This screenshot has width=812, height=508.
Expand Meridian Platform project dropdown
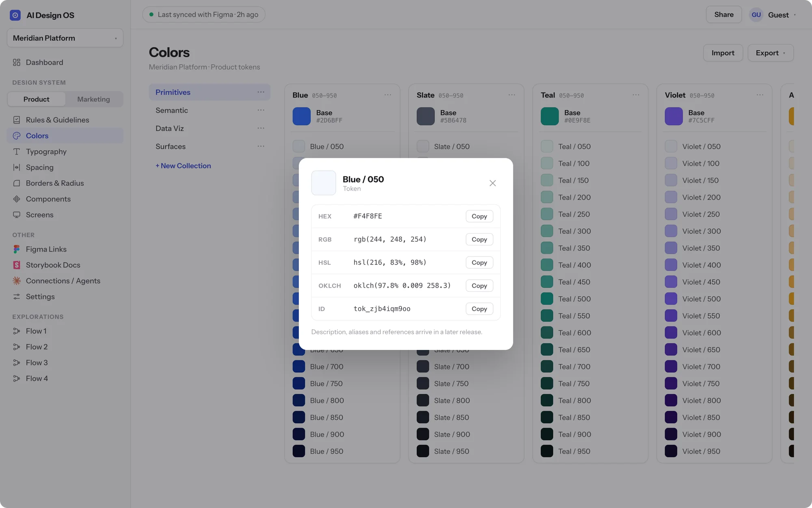point(65,38)
